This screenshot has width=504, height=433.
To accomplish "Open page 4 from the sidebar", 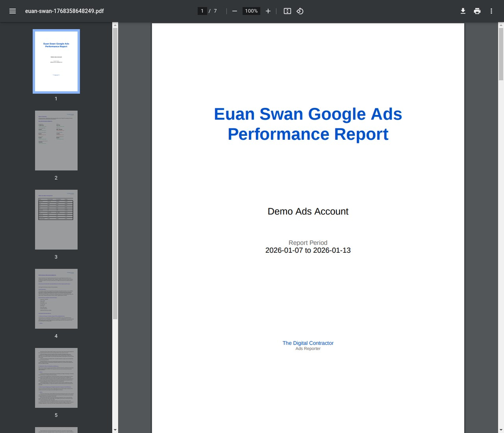I will pyautogui.click(x=56, y=298).
